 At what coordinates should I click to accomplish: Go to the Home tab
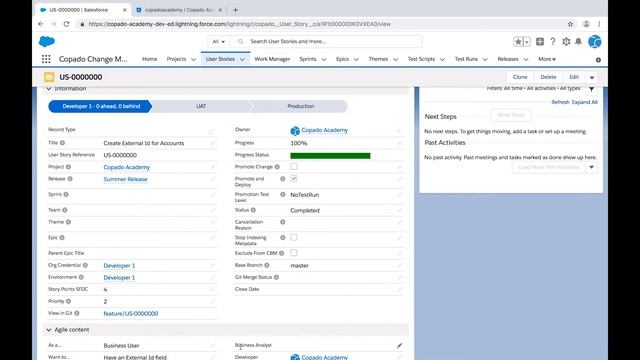149,59
